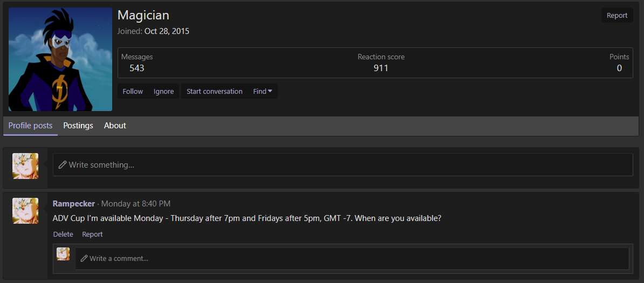Open Rampecker's avatar beside the profile post
The height and width of the screenshot is (283, 644).
pos(25,210)
